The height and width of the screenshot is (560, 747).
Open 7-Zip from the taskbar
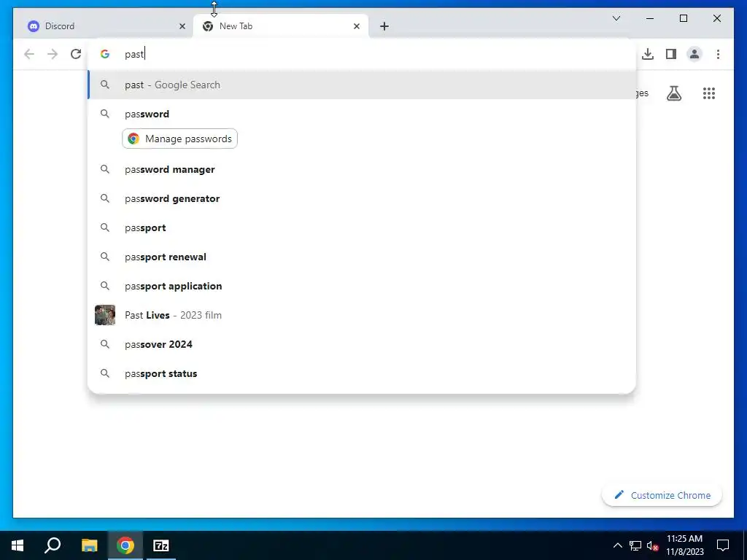161,545
